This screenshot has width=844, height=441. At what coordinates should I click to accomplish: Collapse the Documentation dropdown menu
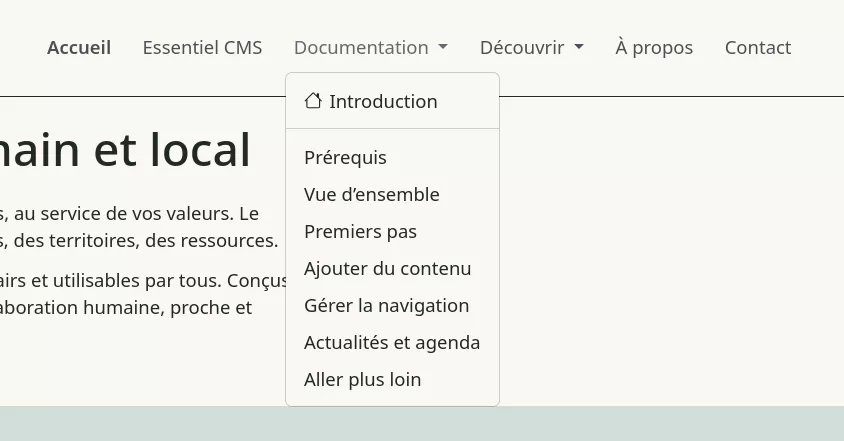pos(371,47)
